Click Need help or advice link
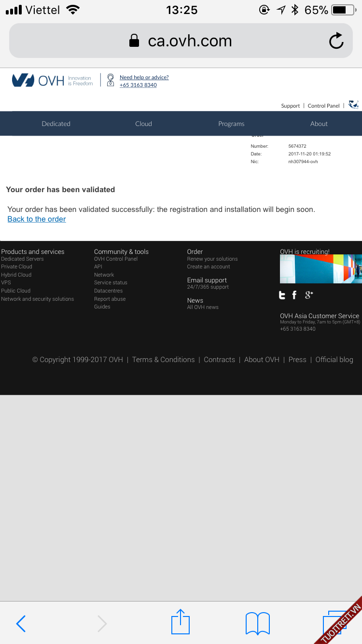 coord(144,77)
